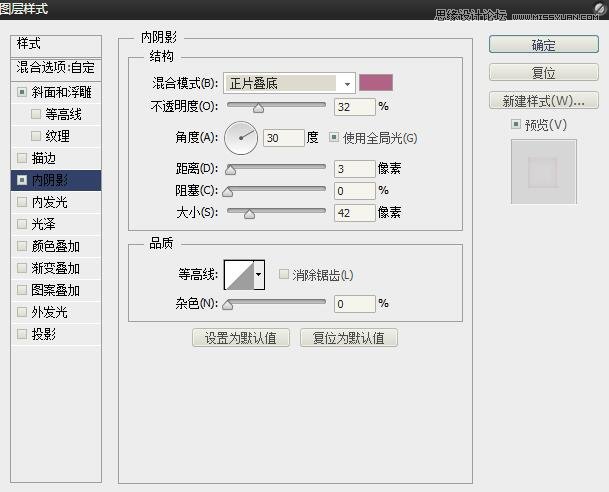Click the 等高线 contour thumbnail
The image size is (609, 492).
pos(239,275)
